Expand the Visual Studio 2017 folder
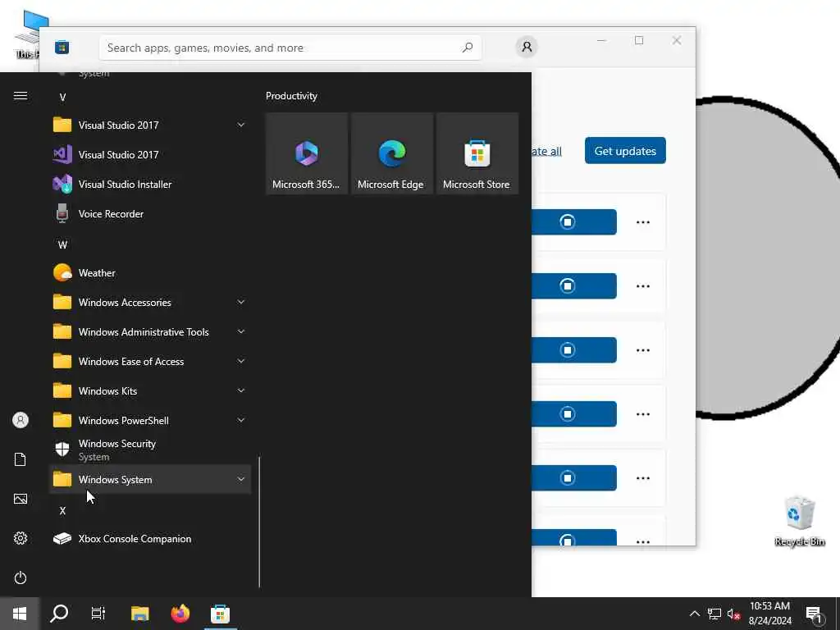Screen dimensions: 840x630 151,126
